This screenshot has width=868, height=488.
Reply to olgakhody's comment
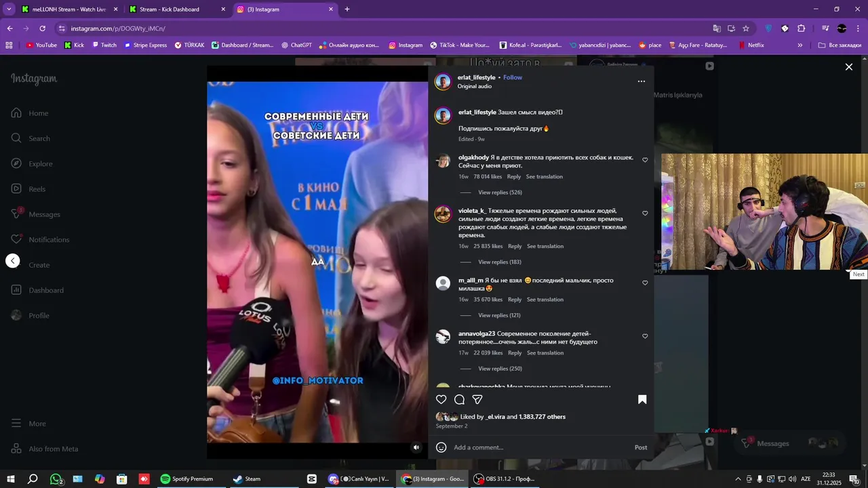[x=514, y=177]
